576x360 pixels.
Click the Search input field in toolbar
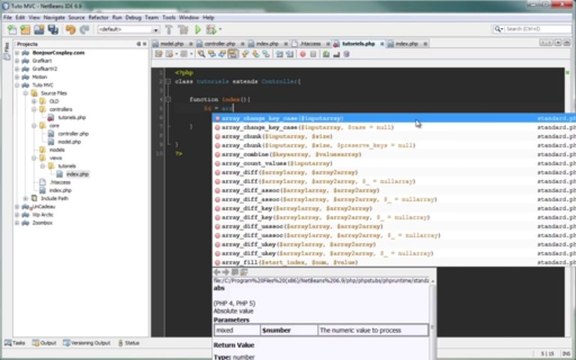click(538, 29)
